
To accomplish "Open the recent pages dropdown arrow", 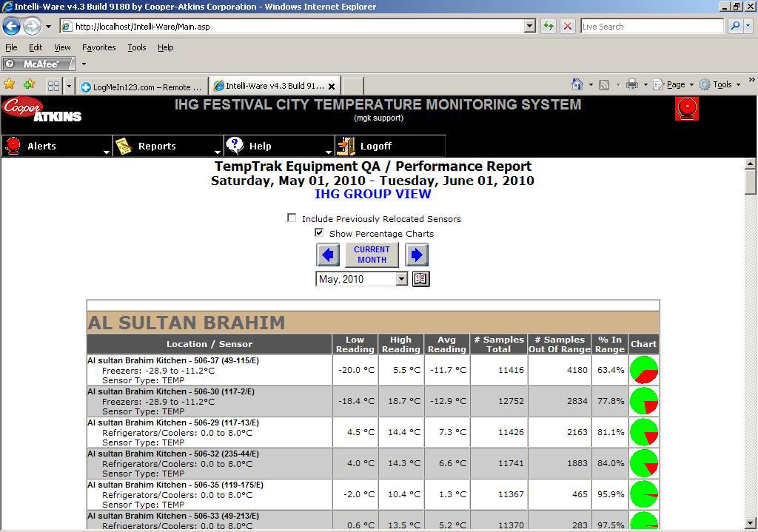I will (x=48, y=27).
